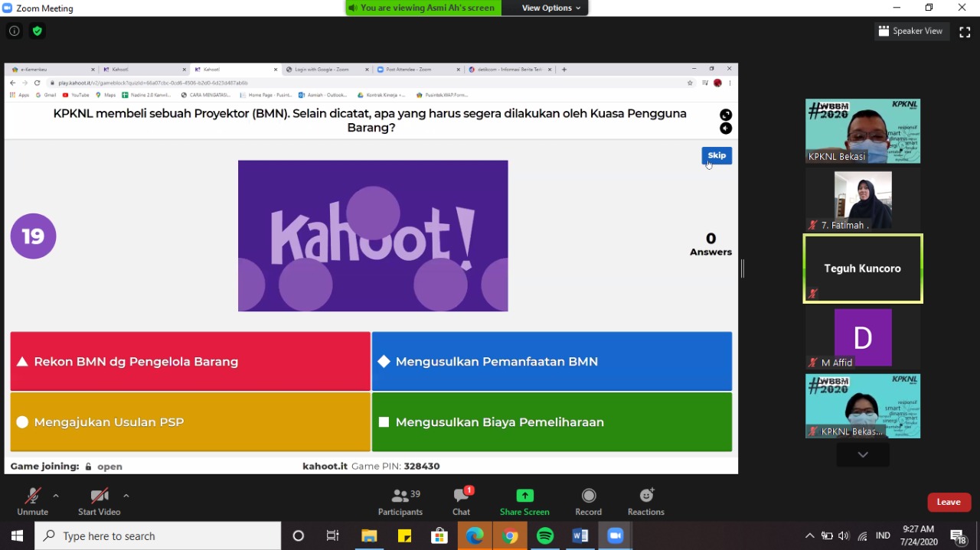980x550 pixels.
Task: Bookmark this page with star icon
Action: click(x=690, y=83)
